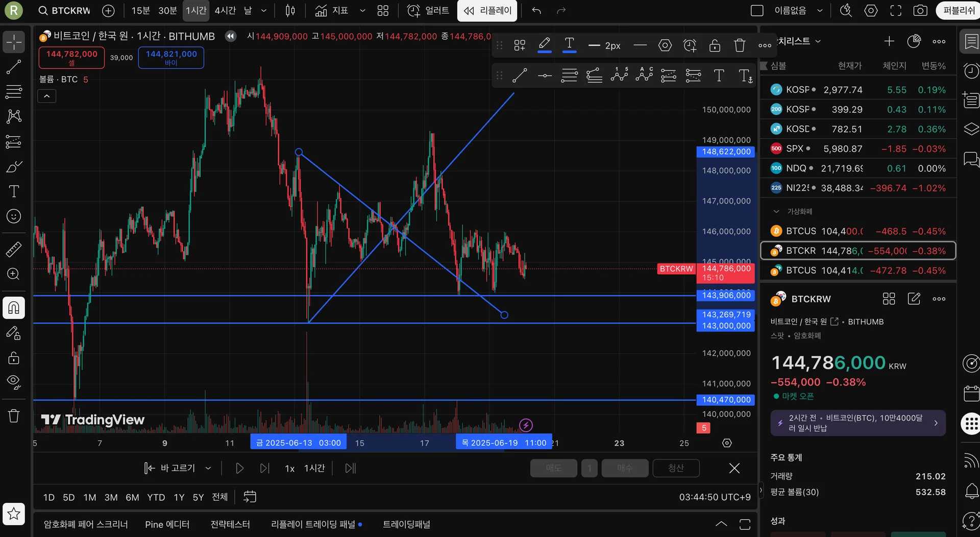The height and width of the screenshot is (537, 980).
Task: Open the indicator templates grid icon
Action: point(383,11)
